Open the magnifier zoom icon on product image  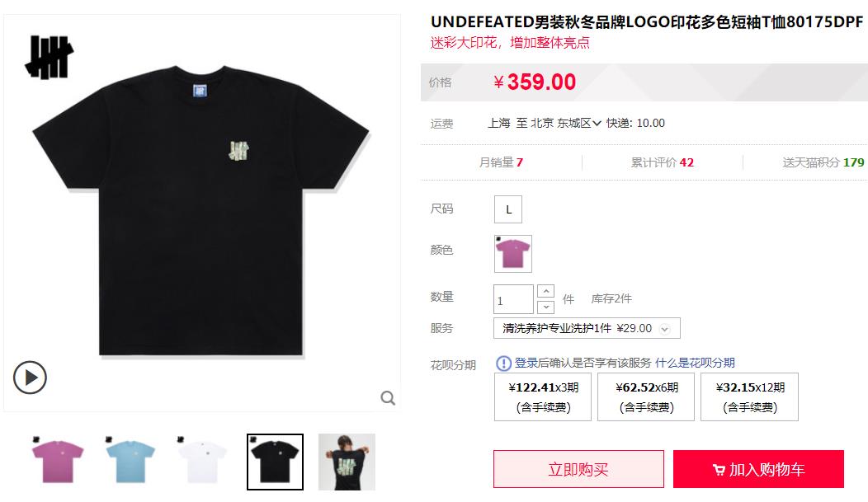coord(388,397)
